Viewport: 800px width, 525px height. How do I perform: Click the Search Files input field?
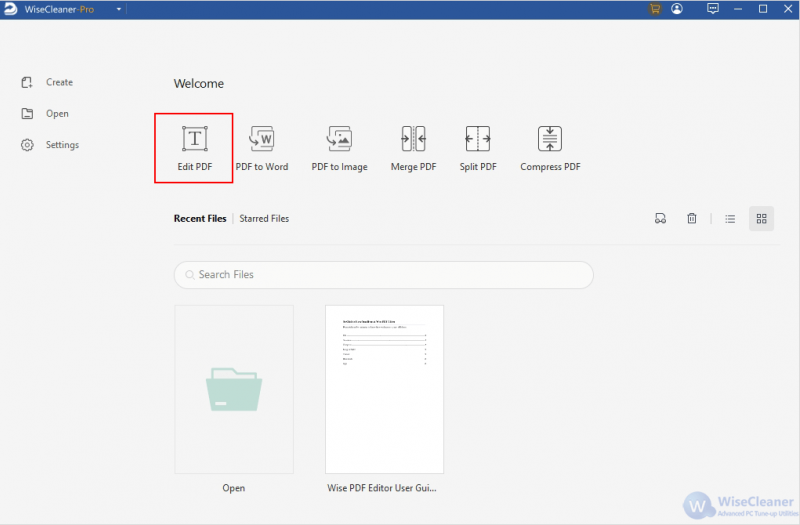click(384, 274)
